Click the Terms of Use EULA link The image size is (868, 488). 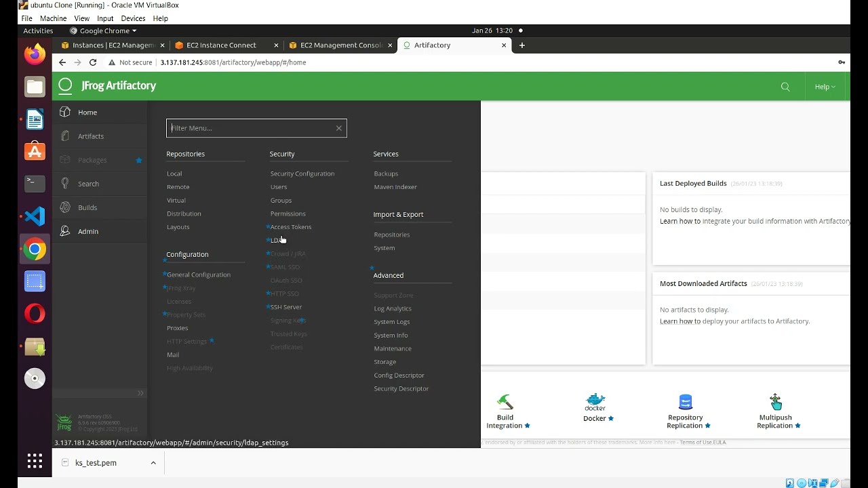tap(703, 443)
